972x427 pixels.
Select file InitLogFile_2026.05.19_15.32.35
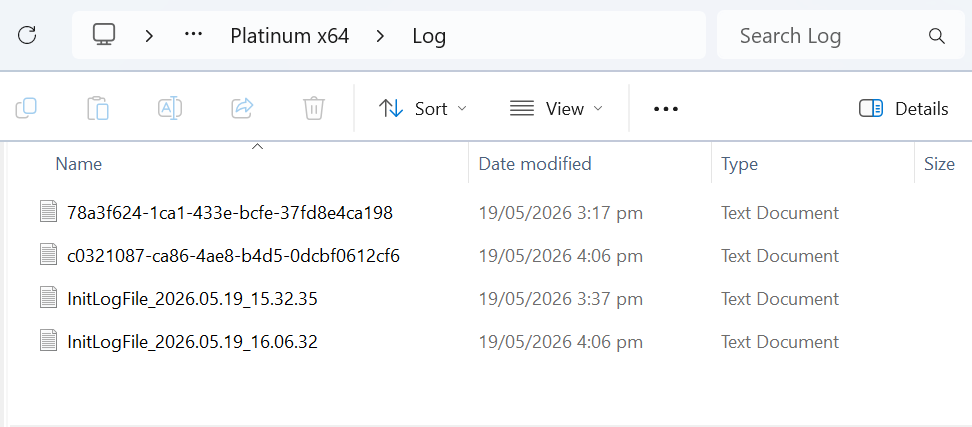pyautogui.click(x=192, y=299)
